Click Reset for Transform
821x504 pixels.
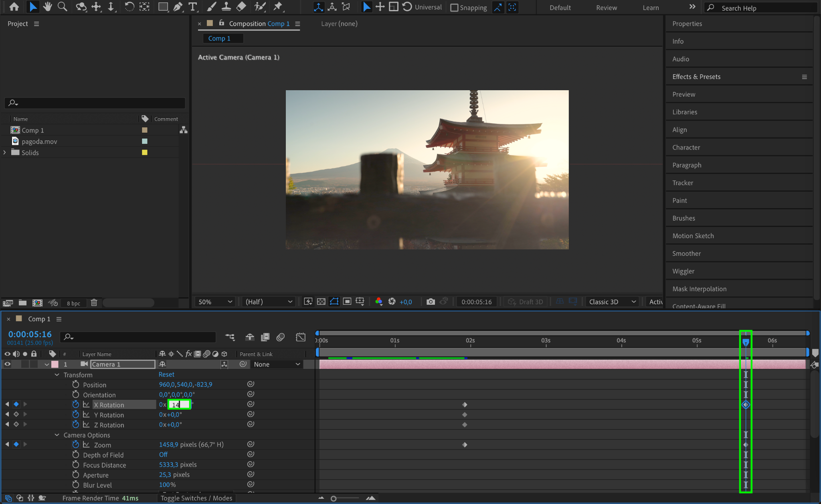166,374
